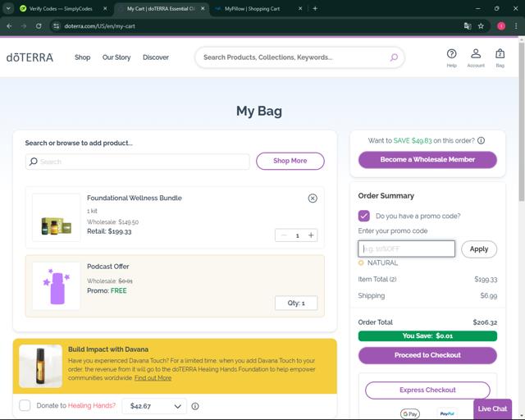The width and height of the screenshot is (525, 420).
Task: Click Become a Wholesale Member button
Action: [427, 160]
